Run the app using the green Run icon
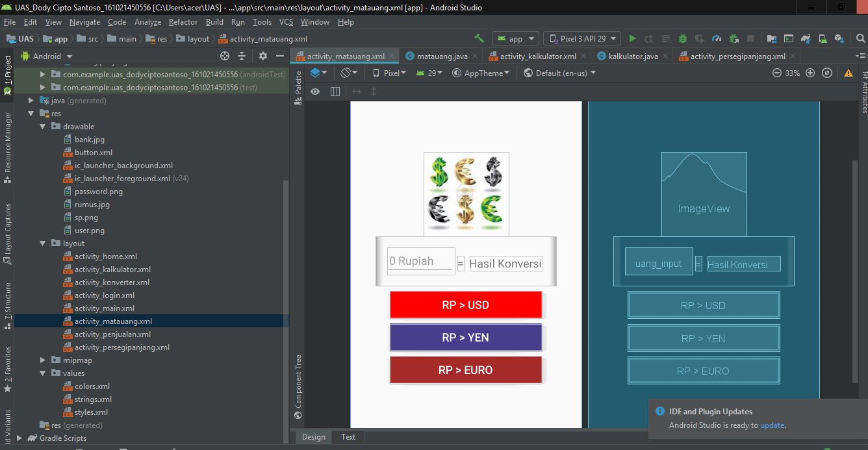868x450 pixels. coord(632,38)
